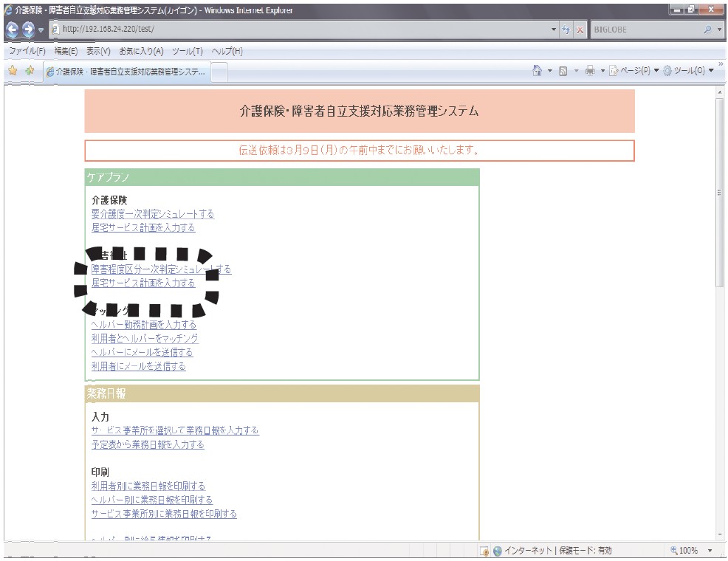
Task: Click the browser Back arrow button
Action: (x=11, y=30)
